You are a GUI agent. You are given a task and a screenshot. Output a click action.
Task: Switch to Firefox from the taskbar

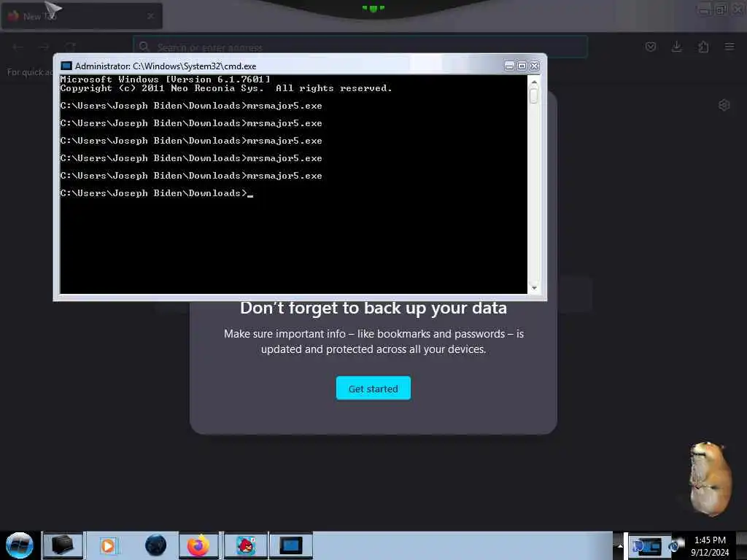198,545
